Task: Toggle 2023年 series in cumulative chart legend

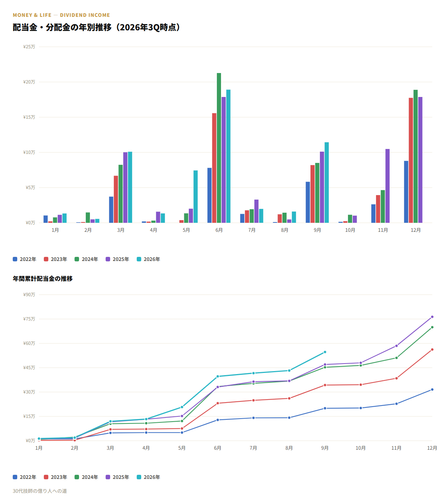Action: point(55,477)
